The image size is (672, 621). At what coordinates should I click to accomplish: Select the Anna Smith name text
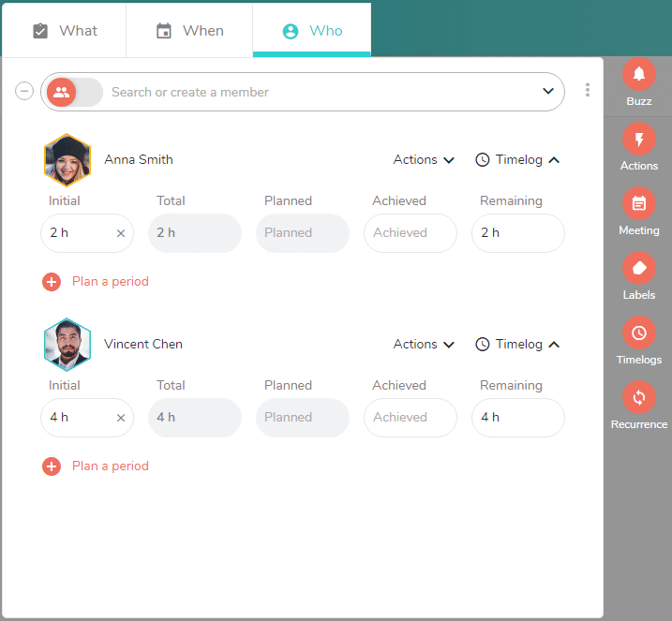click(139, 159)
